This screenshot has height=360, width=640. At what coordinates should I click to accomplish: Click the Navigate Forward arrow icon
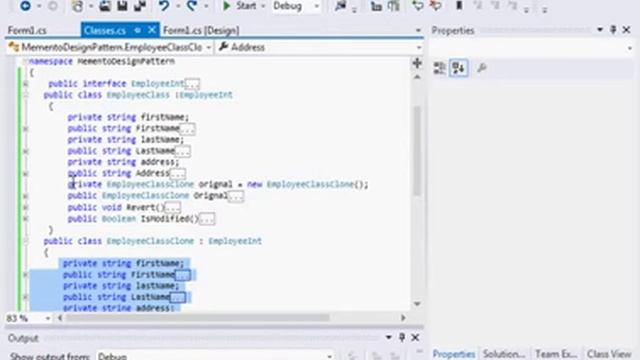[x=52, y=6]
